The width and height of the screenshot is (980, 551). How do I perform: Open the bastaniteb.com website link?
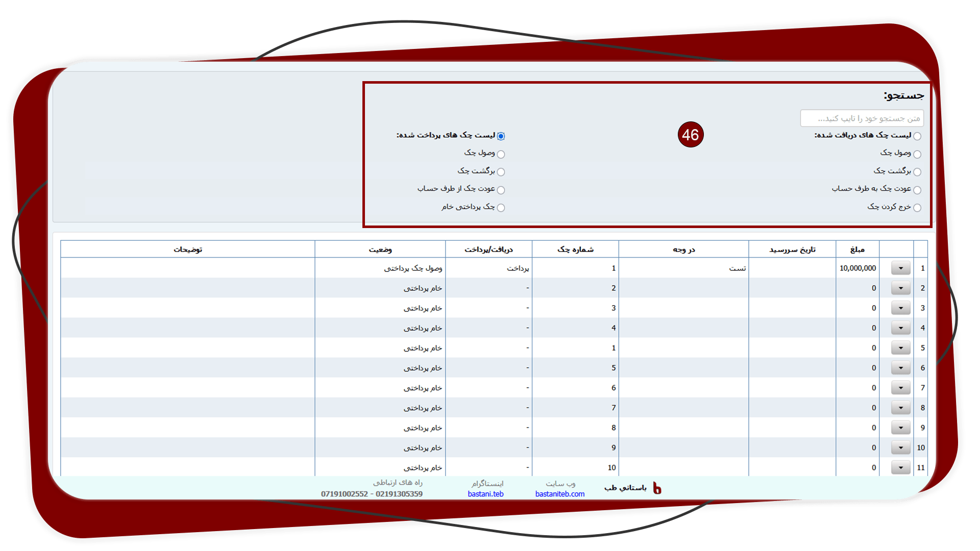(560, 494)
